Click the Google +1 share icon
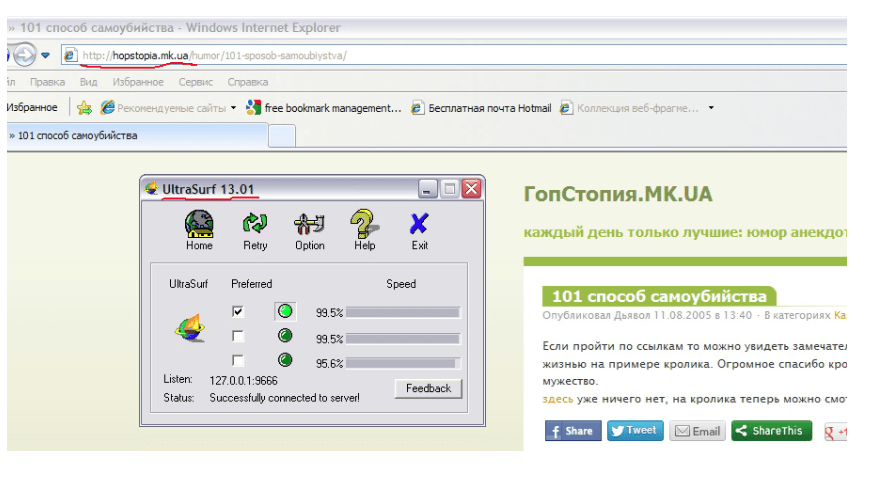 [x=835, y=431]
